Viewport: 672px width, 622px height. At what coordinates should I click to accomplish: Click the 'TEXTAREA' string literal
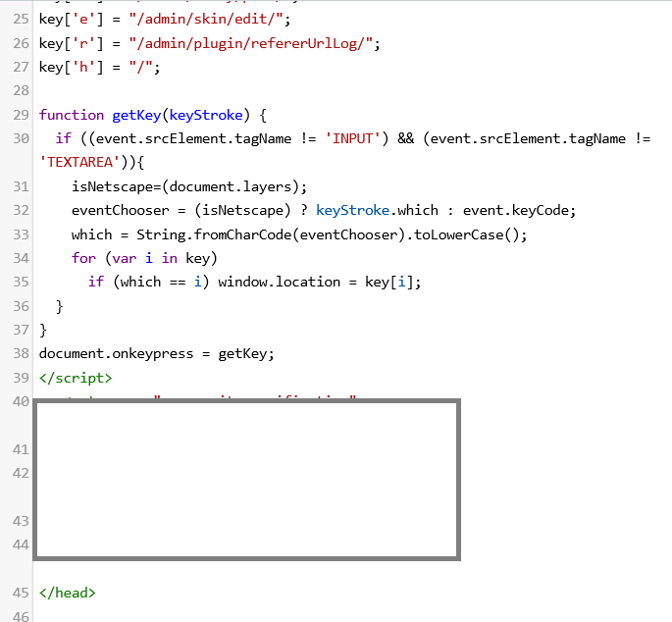(79, 163)
